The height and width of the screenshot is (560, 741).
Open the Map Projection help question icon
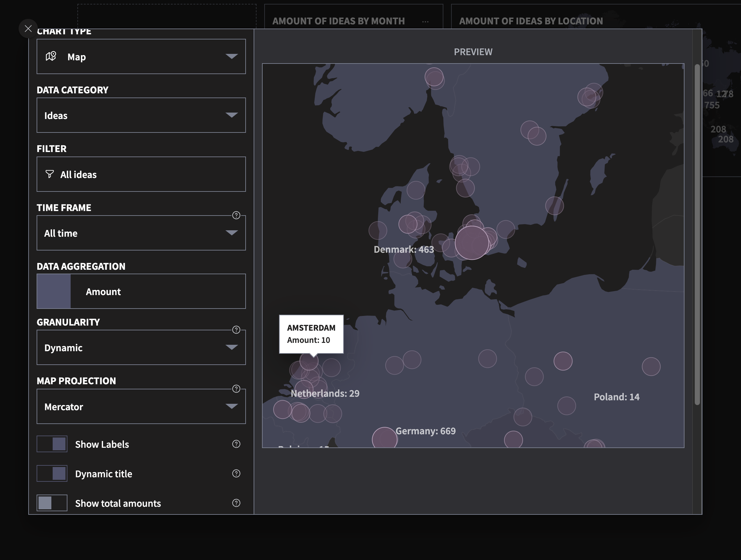tap(236, 389)
